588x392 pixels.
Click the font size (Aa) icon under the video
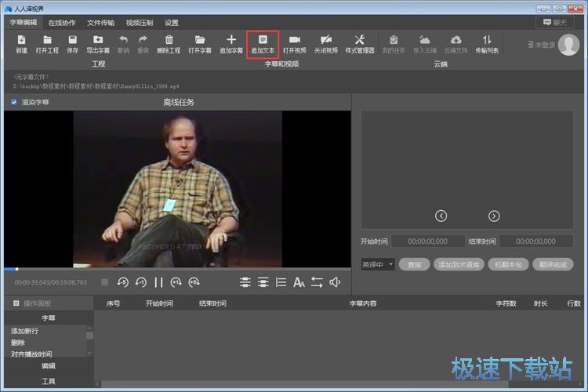click(299, 282)
